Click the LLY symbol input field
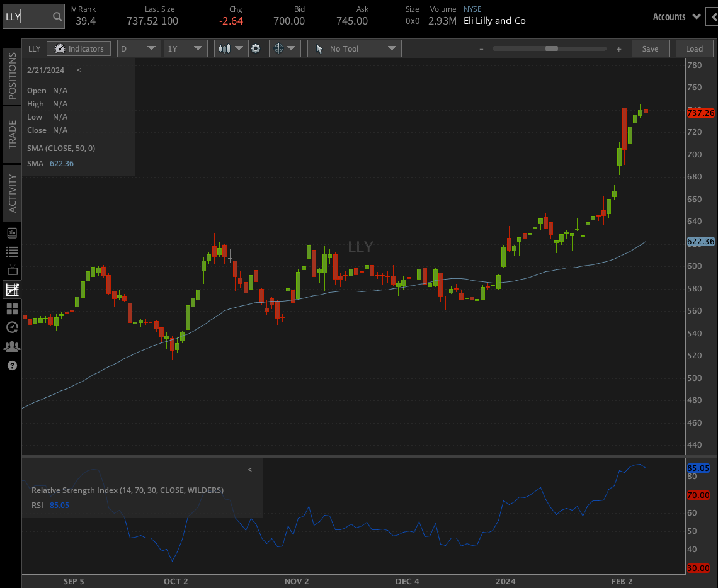 [x=28, y=16]
